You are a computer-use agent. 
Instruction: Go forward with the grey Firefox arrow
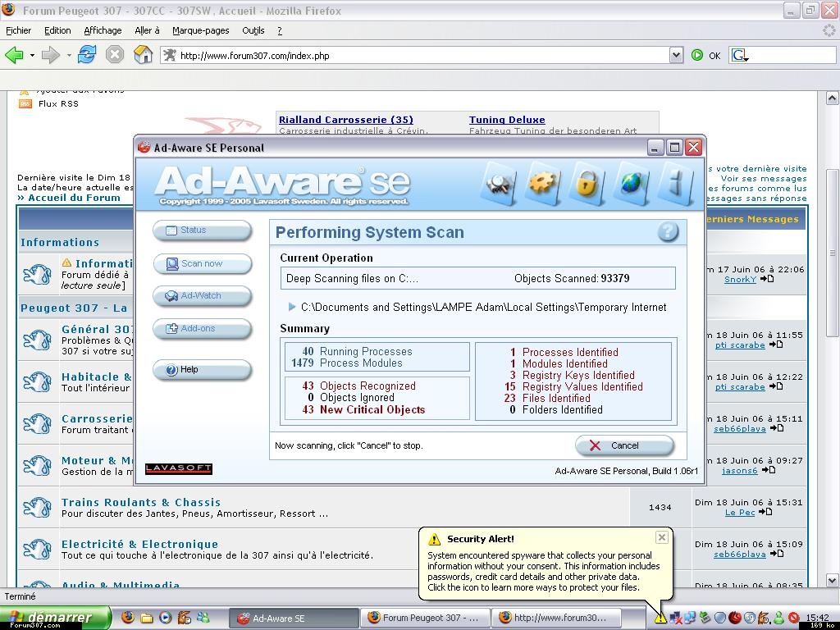(50, 55)
